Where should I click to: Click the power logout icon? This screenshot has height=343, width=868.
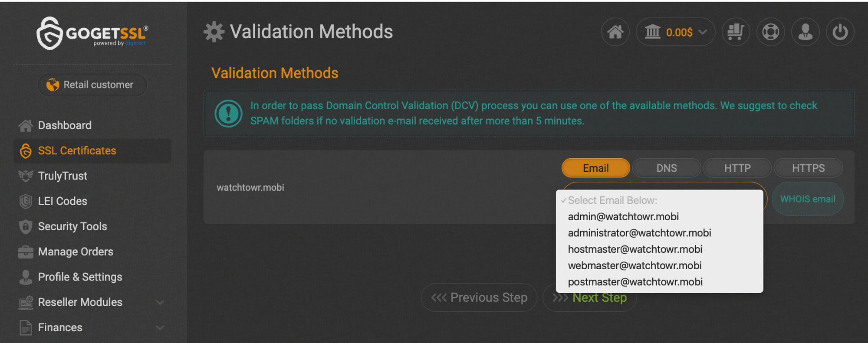tap(840, 32)
